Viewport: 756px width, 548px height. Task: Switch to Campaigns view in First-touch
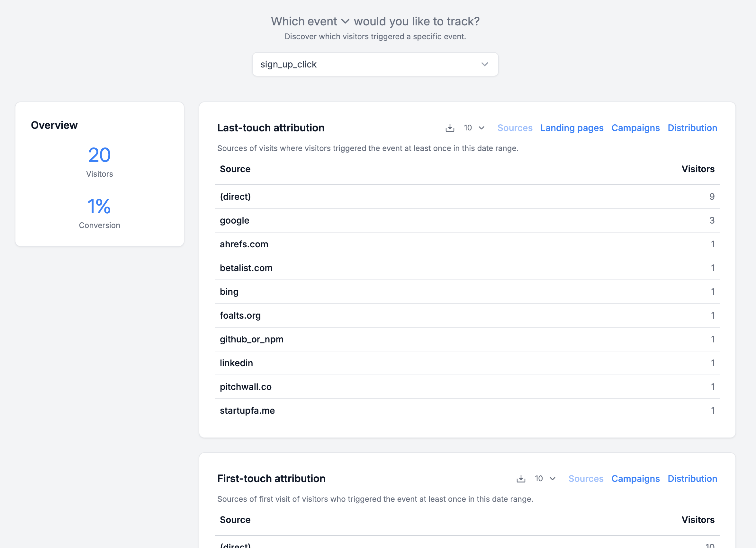pyautogui.click(x=636, y=478)
